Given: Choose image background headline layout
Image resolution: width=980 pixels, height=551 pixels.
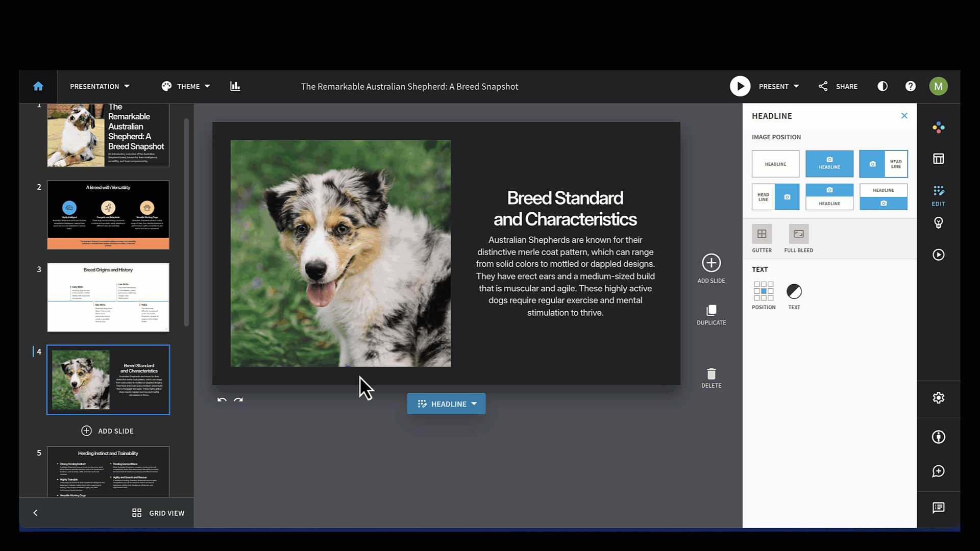Looking at the screenshot, I should 829,164.
